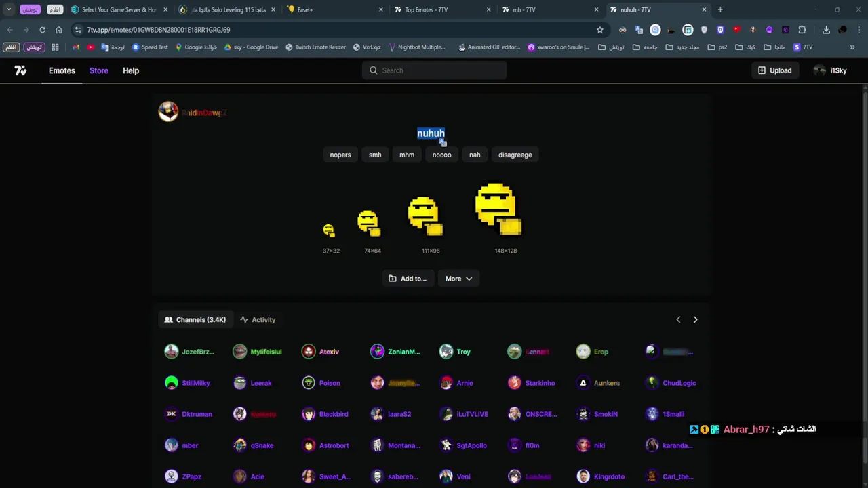
Task: Select the mhm tag
Action: point(407,155)
